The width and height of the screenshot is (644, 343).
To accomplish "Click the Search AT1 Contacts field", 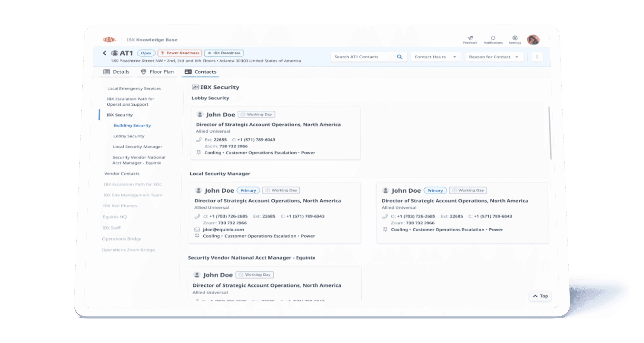I will [x=369, y=57].
